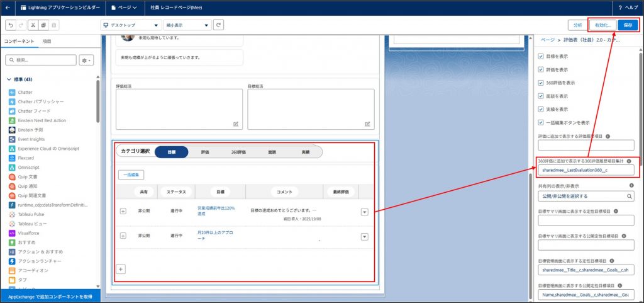Open the row menu for 営業成績前年比120%達成
The width and height of the screenshot is (644, 303).
click(364, 212)
